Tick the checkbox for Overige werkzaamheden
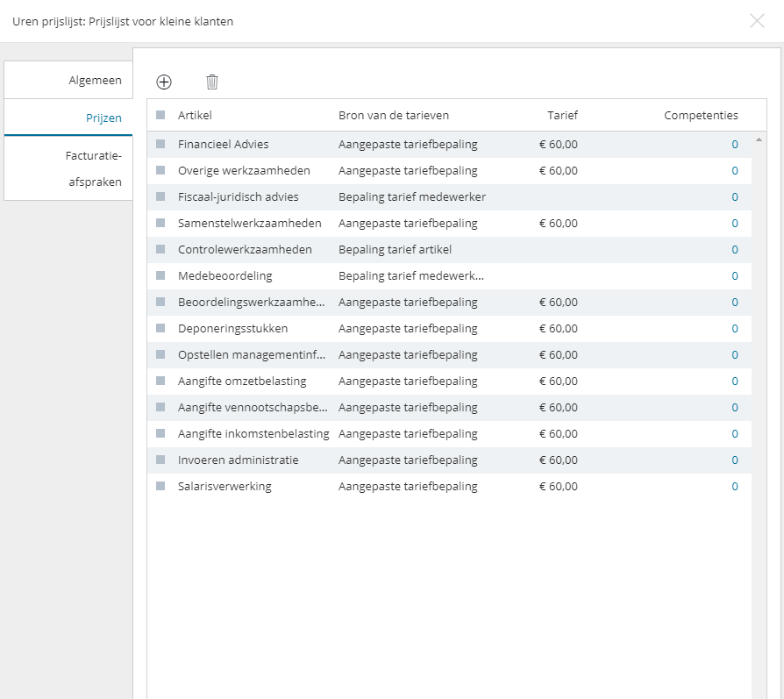This screenshot has width=784, height=699. pyautogui.click(x=160, y=170)
